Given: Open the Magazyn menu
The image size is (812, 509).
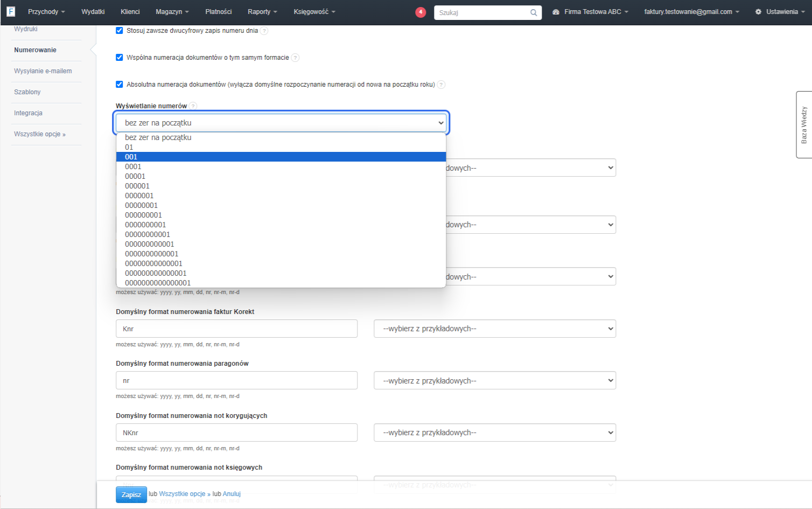Looking at the screenshot, I should pos(172,12).
